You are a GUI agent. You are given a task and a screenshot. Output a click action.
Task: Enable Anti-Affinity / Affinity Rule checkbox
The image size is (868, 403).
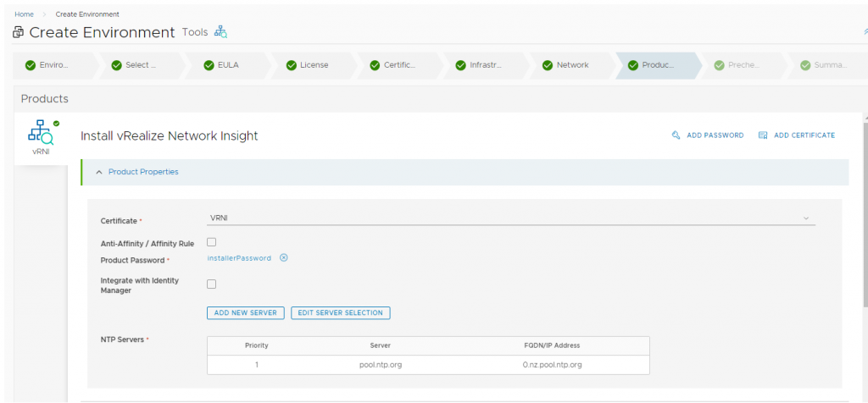point(211,242)
